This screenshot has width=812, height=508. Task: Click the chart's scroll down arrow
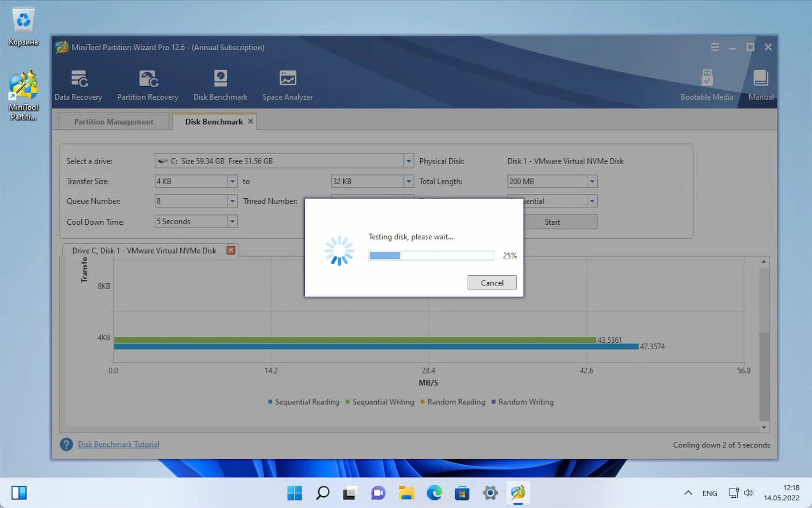(x=764, y=427)
